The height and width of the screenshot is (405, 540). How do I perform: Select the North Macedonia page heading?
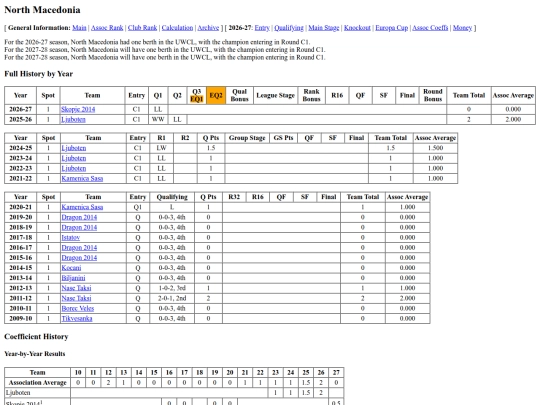(x=42, y=10)
